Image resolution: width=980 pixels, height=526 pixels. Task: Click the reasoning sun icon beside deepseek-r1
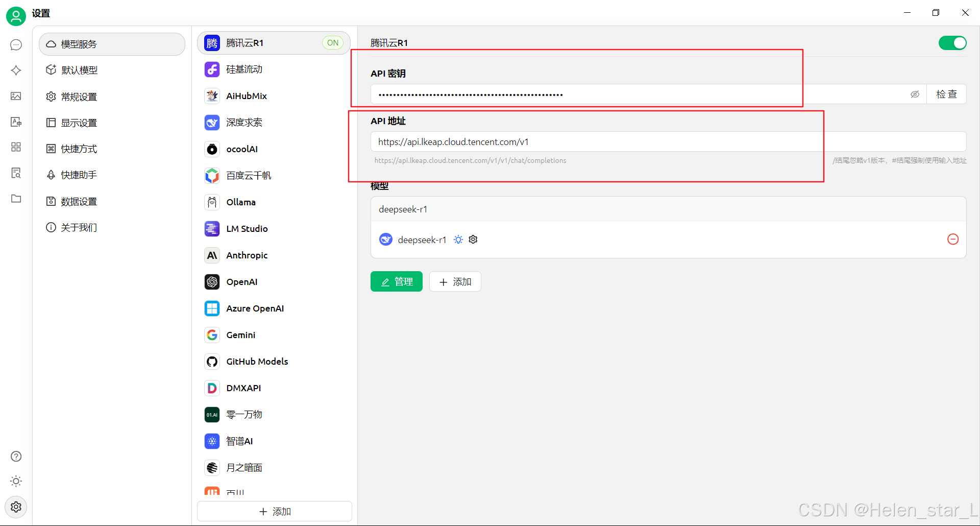point(458,240)
